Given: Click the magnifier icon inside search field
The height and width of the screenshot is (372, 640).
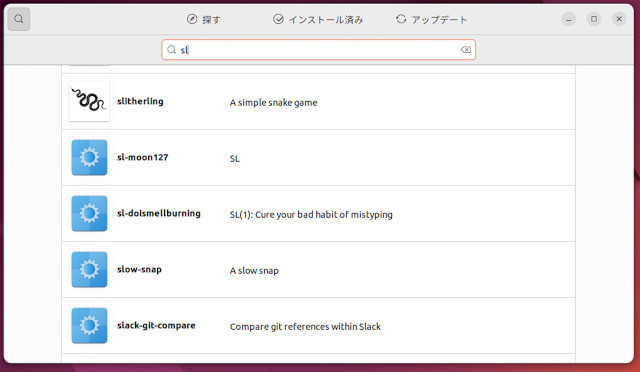Looking at the screenshot, I should tap(172, 50).
